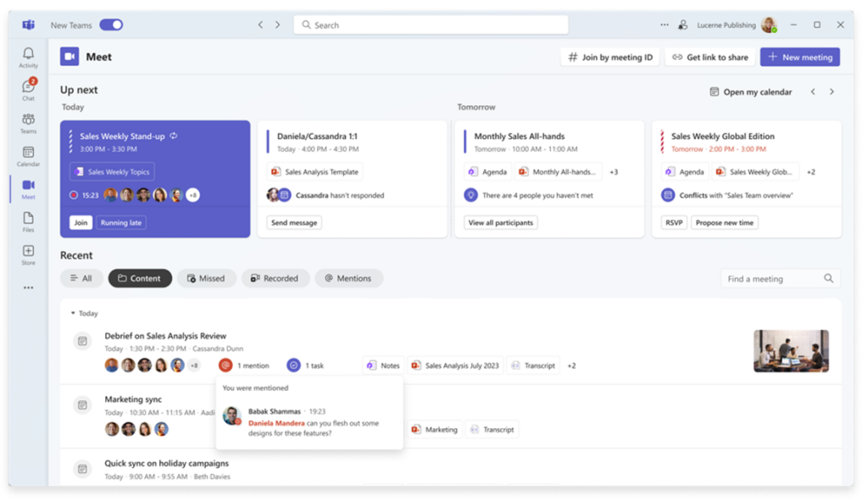Open the Debrief meeting Transcript chip
This screenshot has width=868, height=501.
533,365
